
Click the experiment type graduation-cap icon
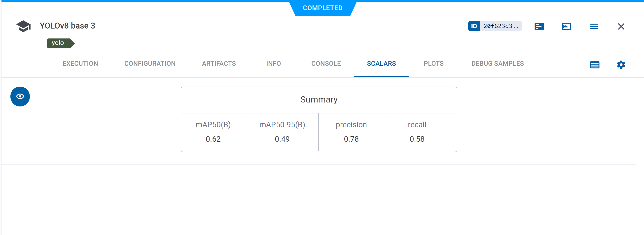(x=23, y=26)
